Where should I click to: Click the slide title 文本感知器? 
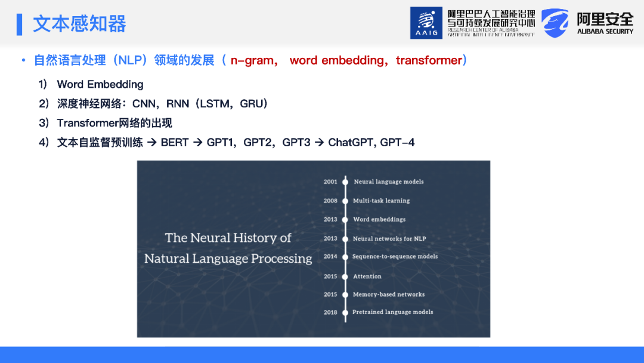(x=79, y=24)
